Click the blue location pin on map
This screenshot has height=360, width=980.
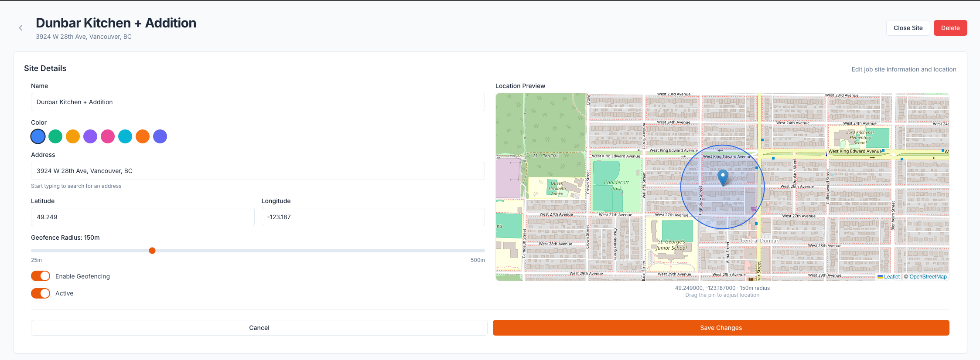(723, 177)
